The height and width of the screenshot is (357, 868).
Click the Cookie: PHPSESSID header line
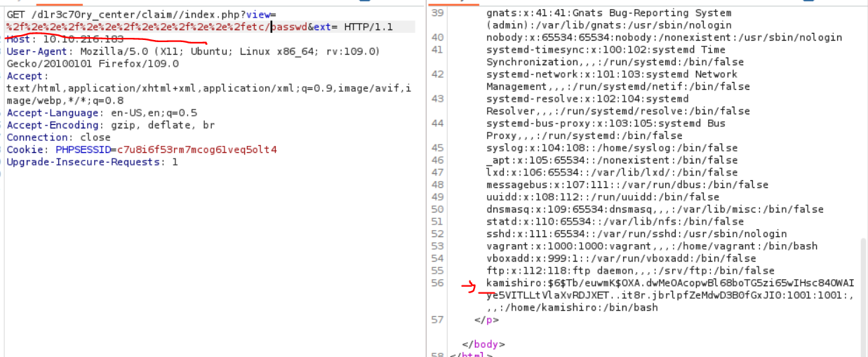(142, 149)
